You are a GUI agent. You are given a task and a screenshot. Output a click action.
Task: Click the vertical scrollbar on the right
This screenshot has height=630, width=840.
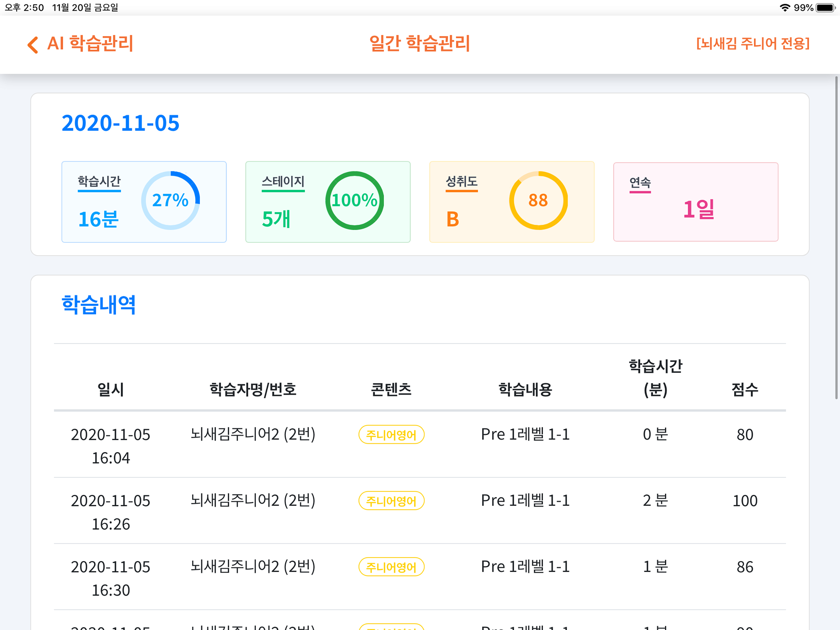(836, 237)
